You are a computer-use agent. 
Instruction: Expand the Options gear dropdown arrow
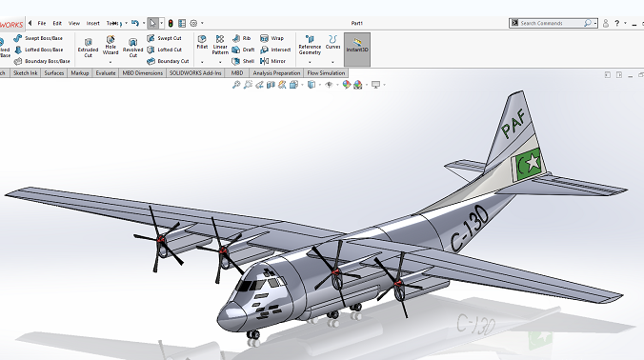[x=202, y=24]
